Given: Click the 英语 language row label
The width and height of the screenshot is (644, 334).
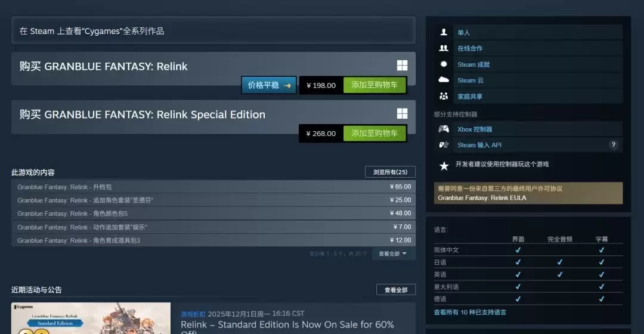Looking at the screenshot, I should 440,274.
